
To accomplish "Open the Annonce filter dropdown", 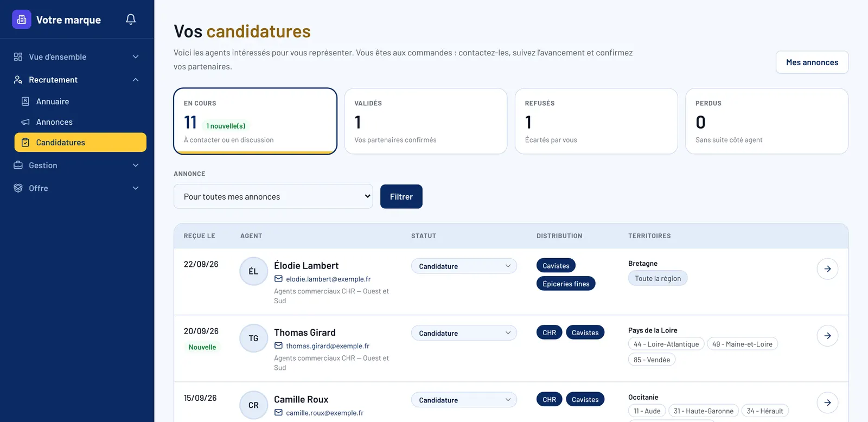I will click(273, 196).
